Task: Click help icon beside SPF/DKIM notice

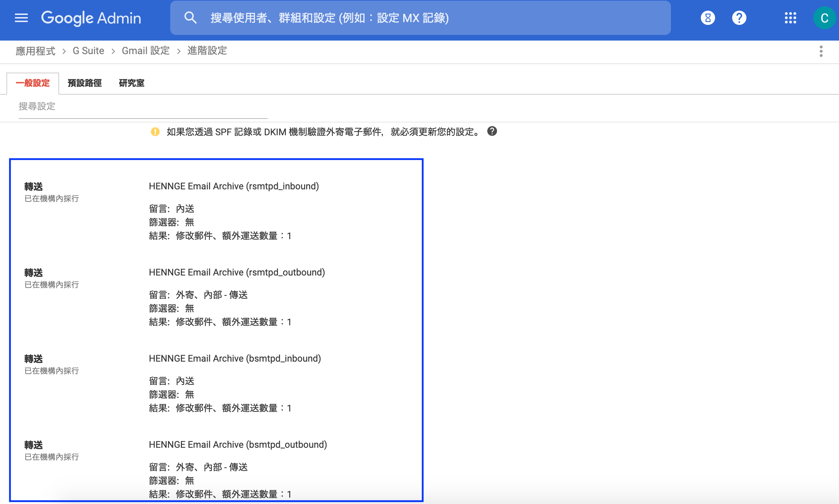Action: (492, 131)
